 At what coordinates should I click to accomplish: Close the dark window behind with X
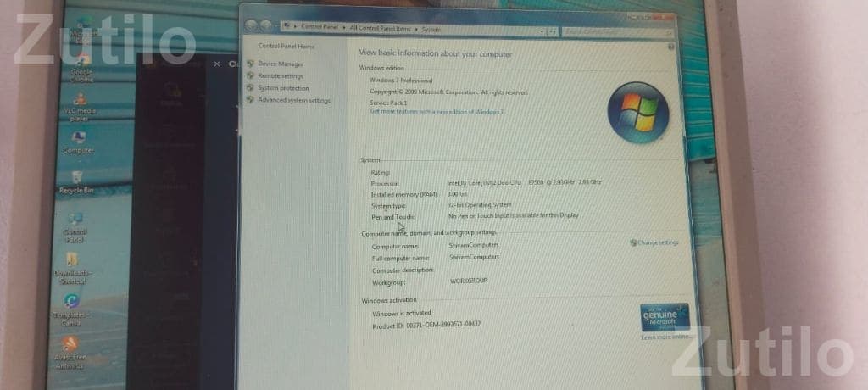click(x=217, y=64)
